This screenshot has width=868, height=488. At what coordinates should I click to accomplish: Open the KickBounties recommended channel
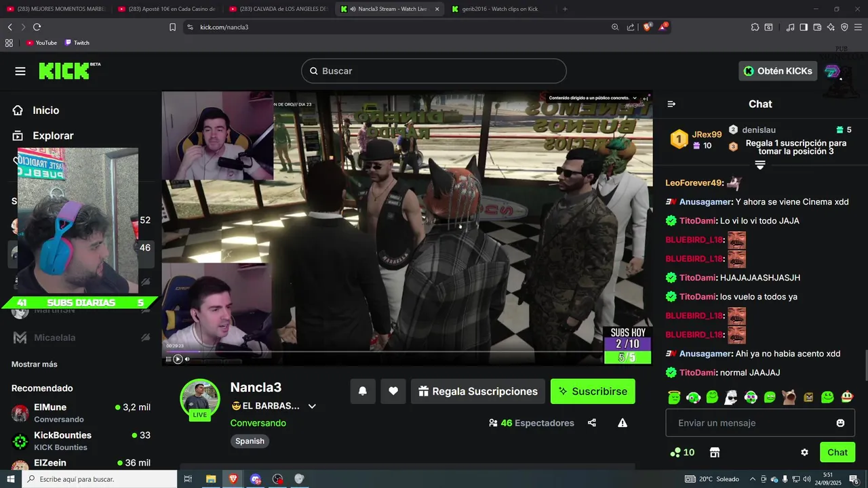(81, 441)
